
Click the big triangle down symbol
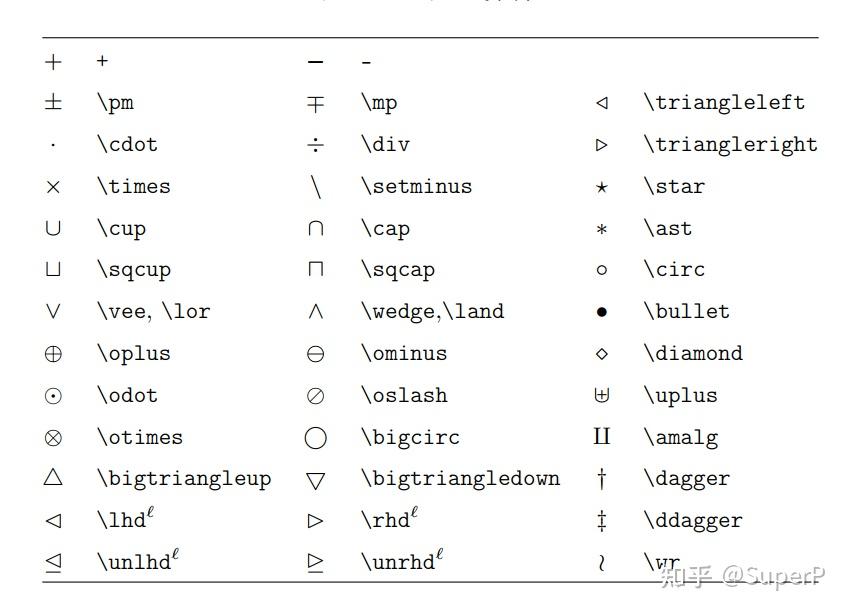pos(316,480)
